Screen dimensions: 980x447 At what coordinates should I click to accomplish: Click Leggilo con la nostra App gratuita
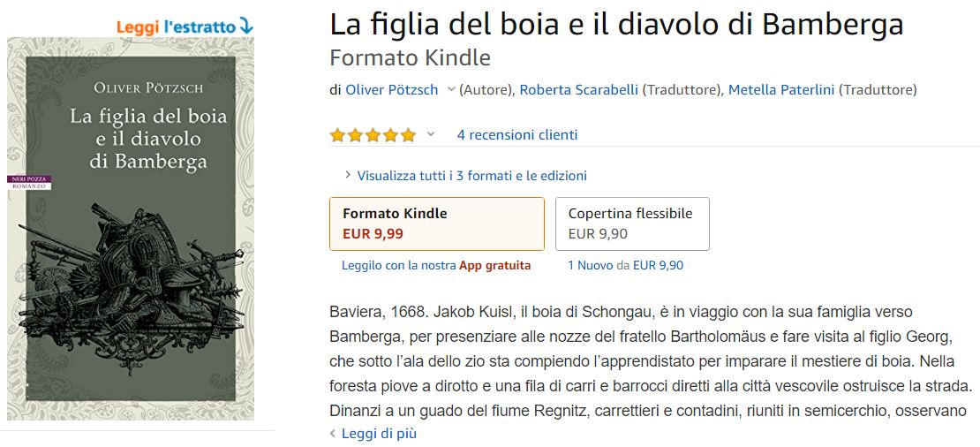[x=436, y=266]
